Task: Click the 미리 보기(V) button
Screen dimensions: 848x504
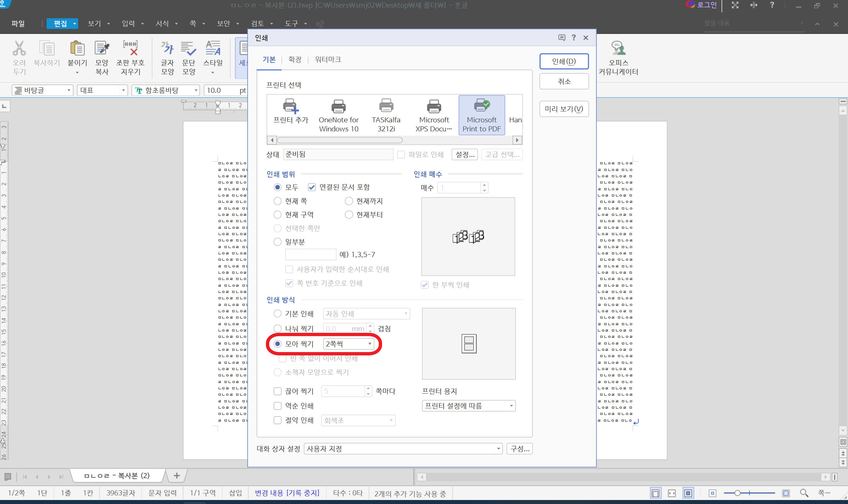Action: pos(563,109)
